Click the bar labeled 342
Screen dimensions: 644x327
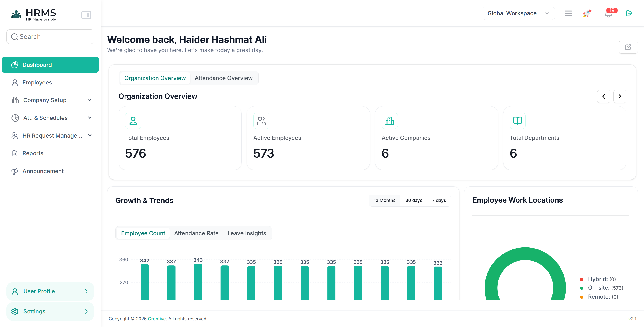tap(144, 282)
